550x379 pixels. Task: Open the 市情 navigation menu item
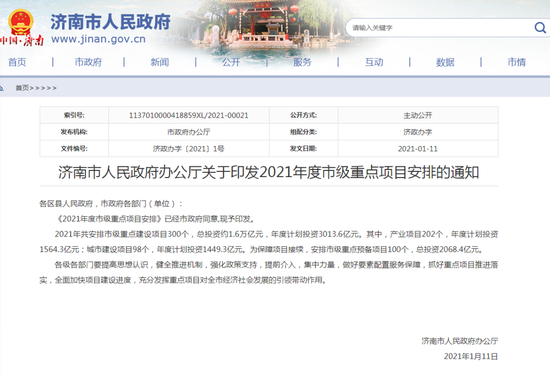point(517,62)
